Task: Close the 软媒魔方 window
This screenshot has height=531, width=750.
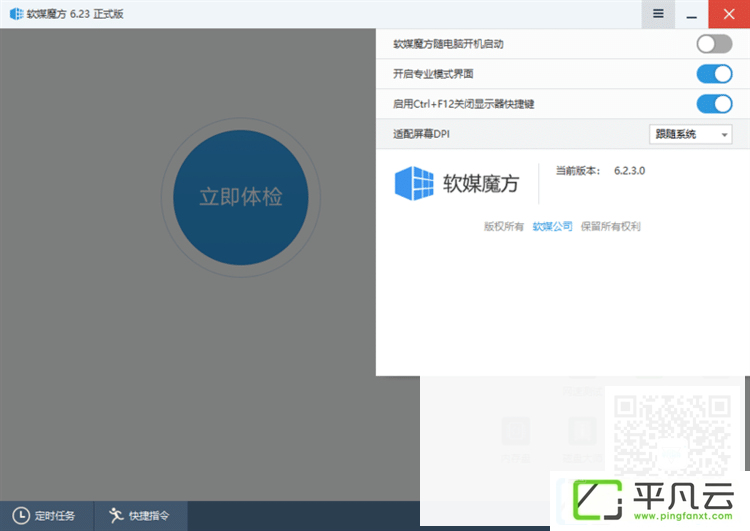Action: pyautogui.click(x=729, y=14)
